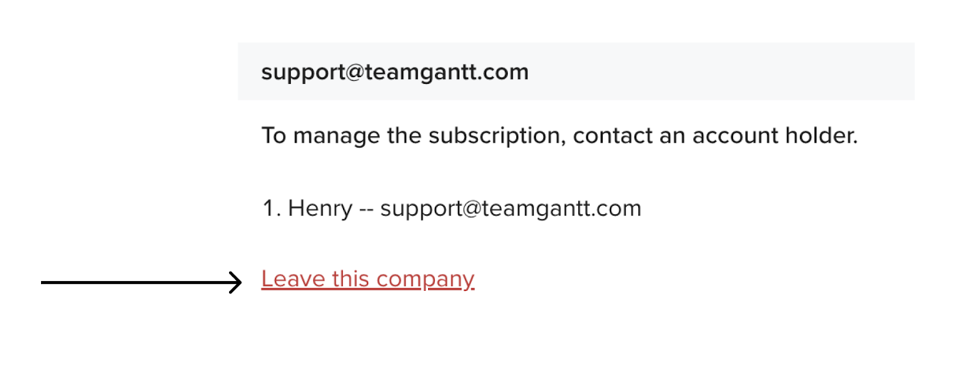
Task: Click the words account holder
Action: click(775, 136)
